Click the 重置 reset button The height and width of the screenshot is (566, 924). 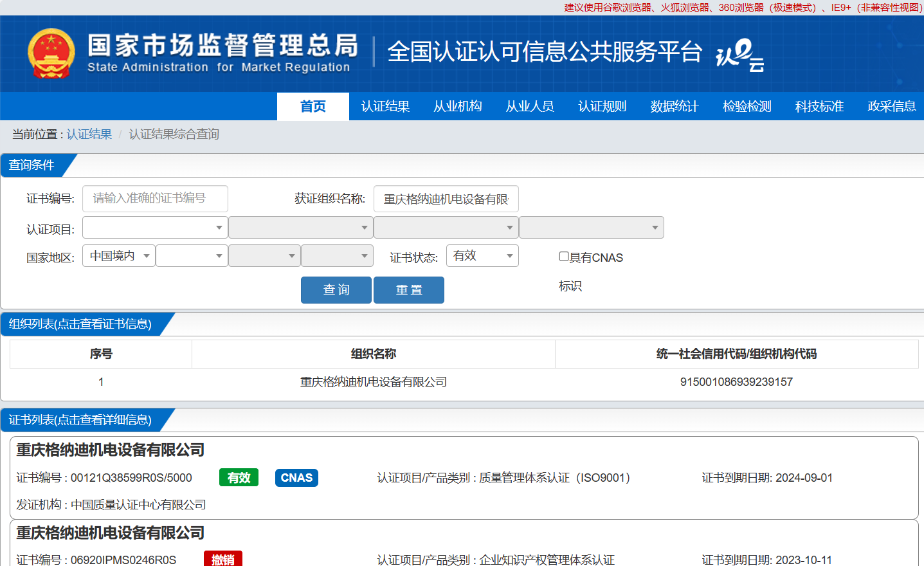coord(409,290)
